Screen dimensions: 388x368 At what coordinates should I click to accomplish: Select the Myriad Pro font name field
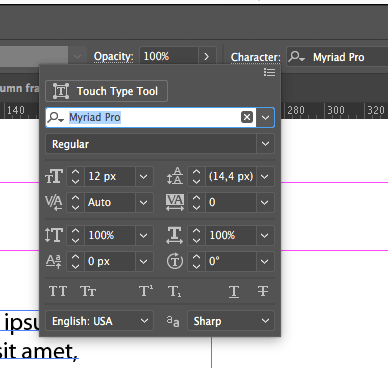point(151,117)
